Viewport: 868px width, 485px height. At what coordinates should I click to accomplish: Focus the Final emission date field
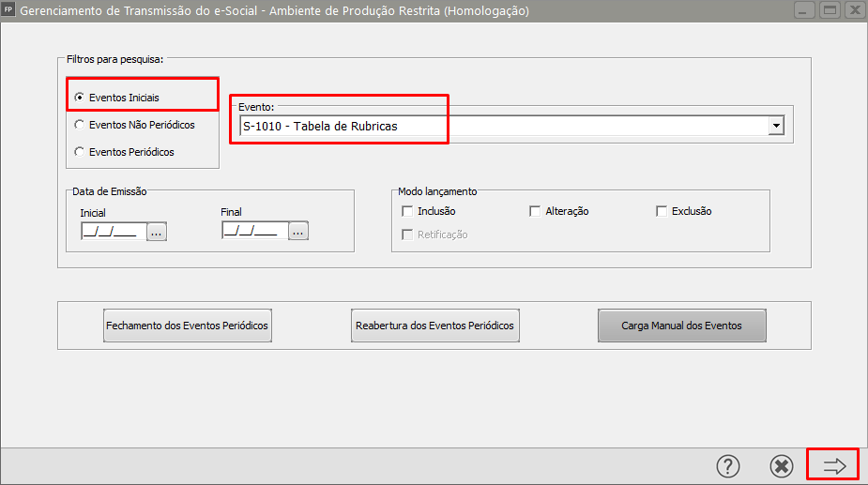click(x=252, y=231)
